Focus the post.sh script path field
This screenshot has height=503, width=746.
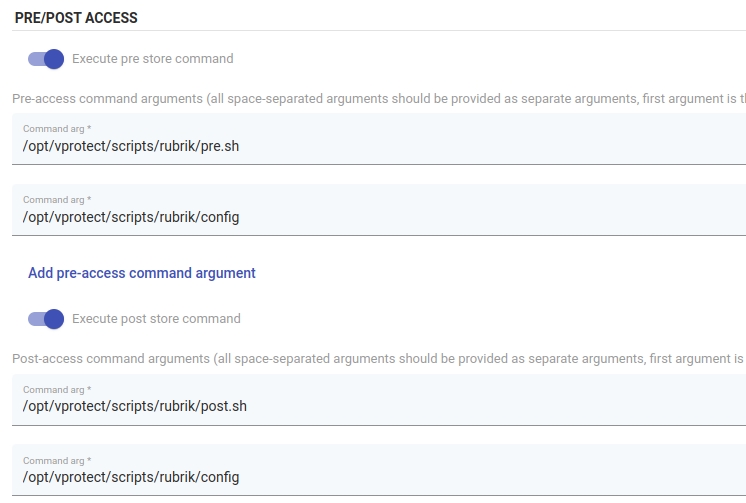135,406
